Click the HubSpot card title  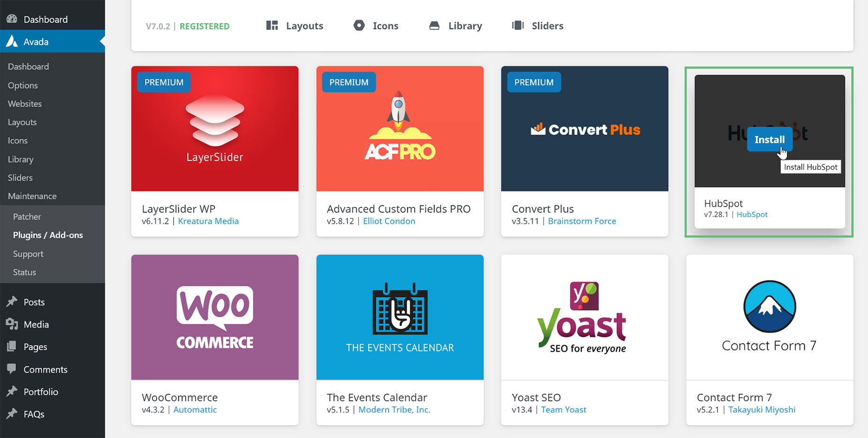pyautogui.click(x=723, y=203)
